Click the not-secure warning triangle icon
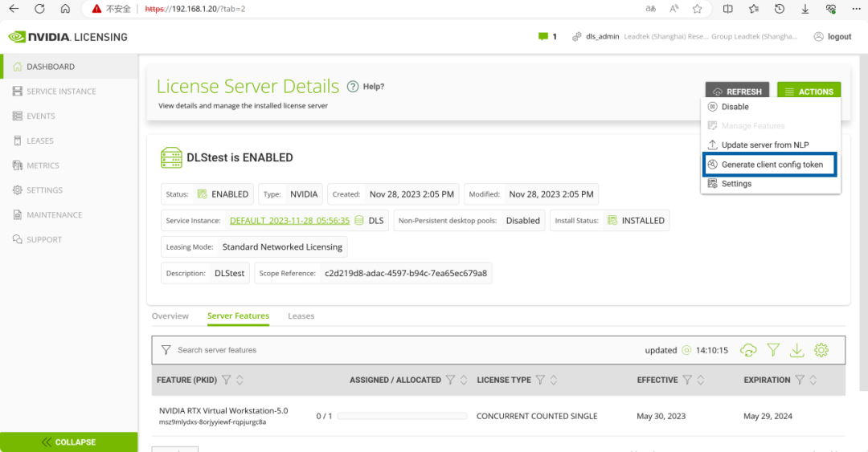Viewport: 868px width, 452px height. [97, 9]
